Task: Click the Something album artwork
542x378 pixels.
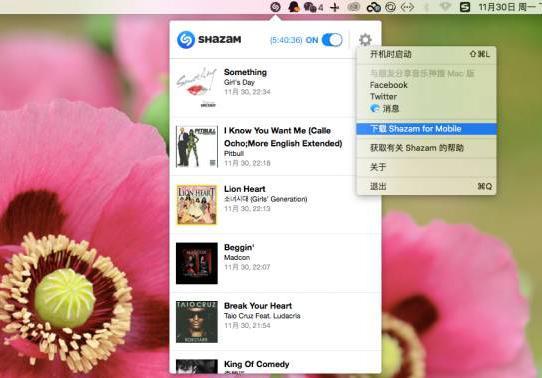Action: [197, 87]
